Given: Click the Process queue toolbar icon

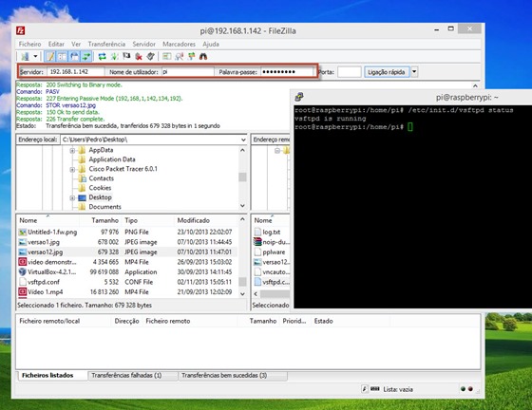Looking at the screenshot, I should pos(114,57).
